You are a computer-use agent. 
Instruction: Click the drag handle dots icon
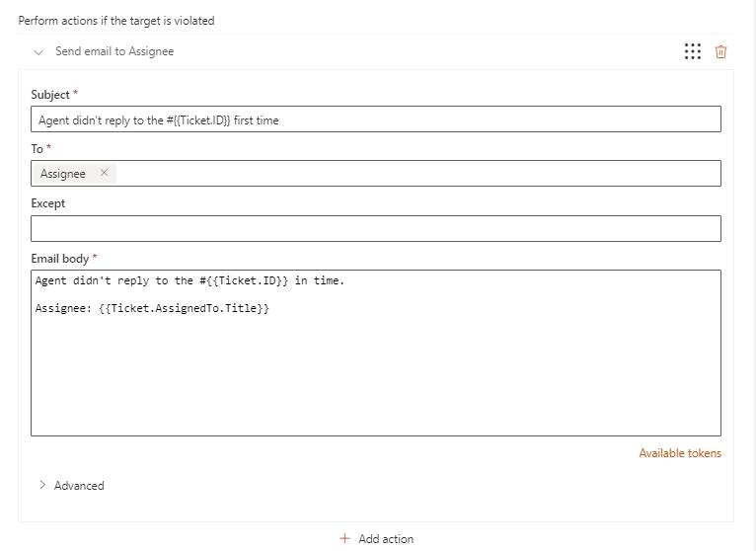(x=693, y=51)
